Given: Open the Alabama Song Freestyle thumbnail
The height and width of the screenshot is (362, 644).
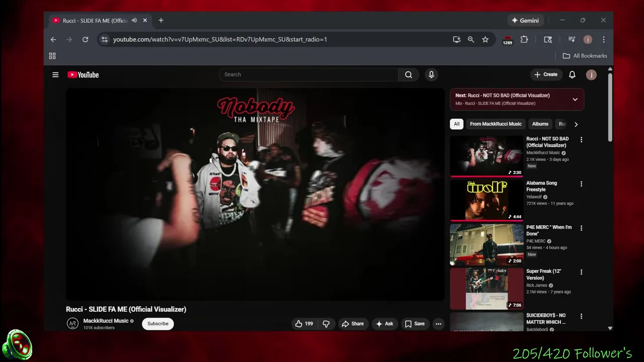Looking at the screenshot, I should 487,201.
